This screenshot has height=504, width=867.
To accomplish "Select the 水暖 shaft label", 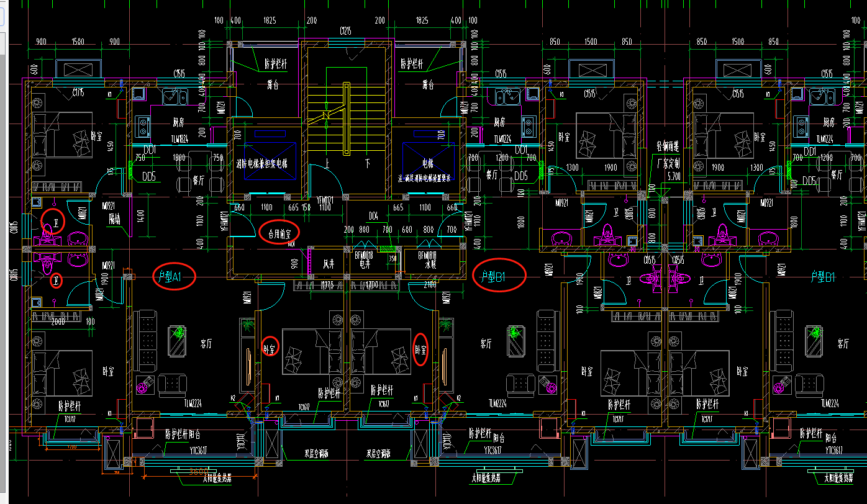I will point(432,264).
